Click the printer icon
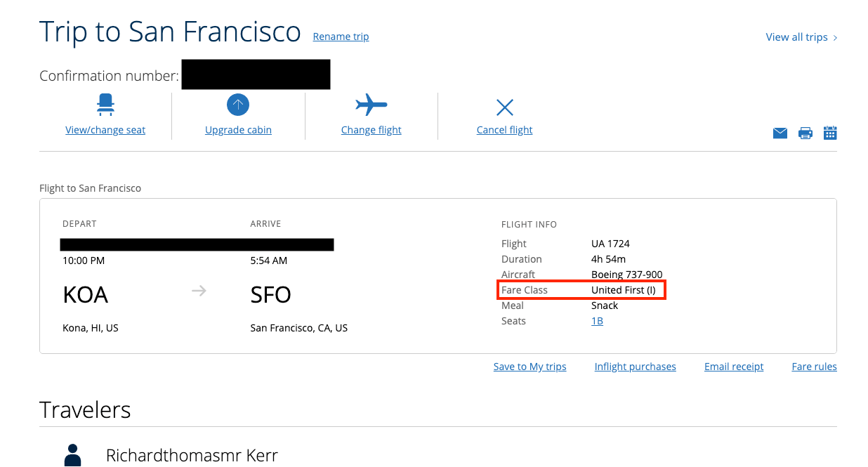The width and height of the screenshot is (868, 467). coord(805,133)
